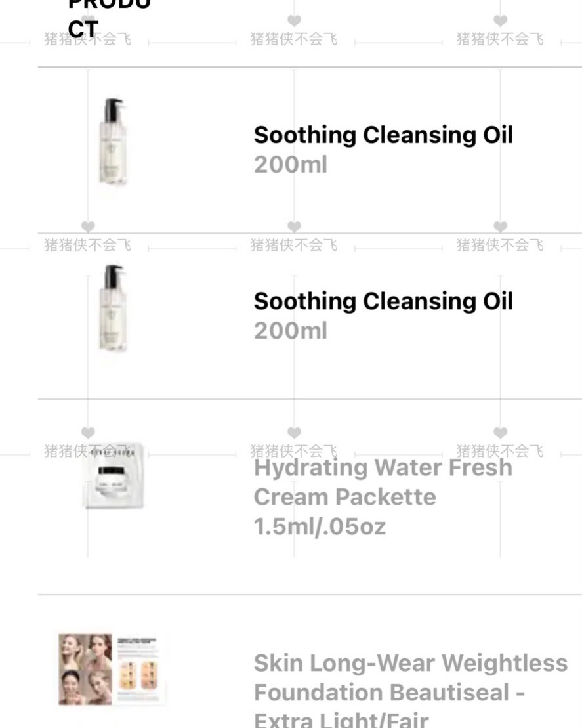The width and height of the screenshot is (582, 728).
Task: Tap the heart icon at top center
Action: click(294, 20)
